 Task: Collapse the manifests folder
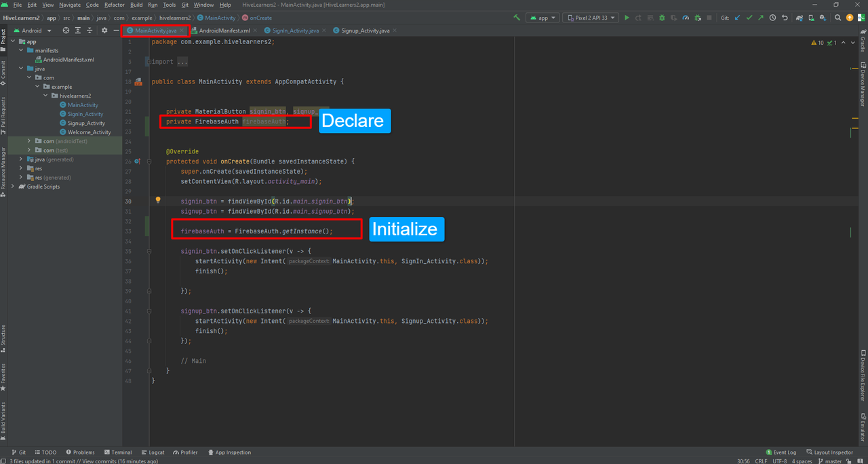tap(21, 50)
